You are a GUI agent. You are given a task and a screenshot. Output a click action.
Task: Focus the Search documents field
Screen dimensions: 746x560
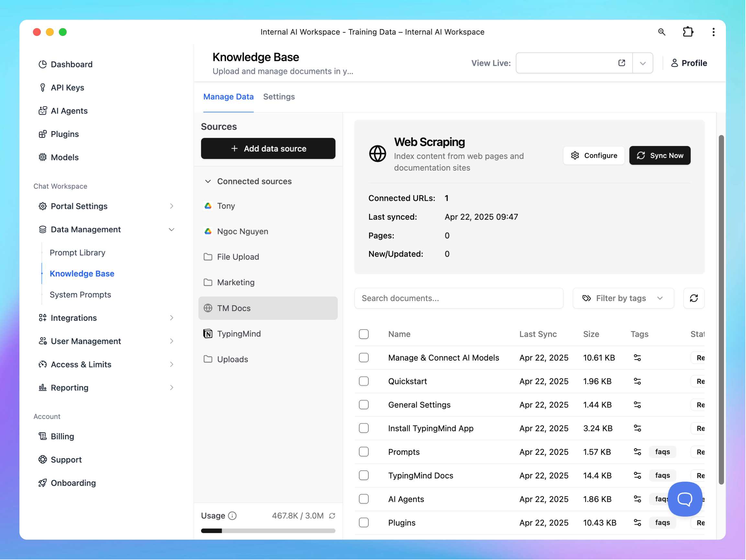click(459, 298)
